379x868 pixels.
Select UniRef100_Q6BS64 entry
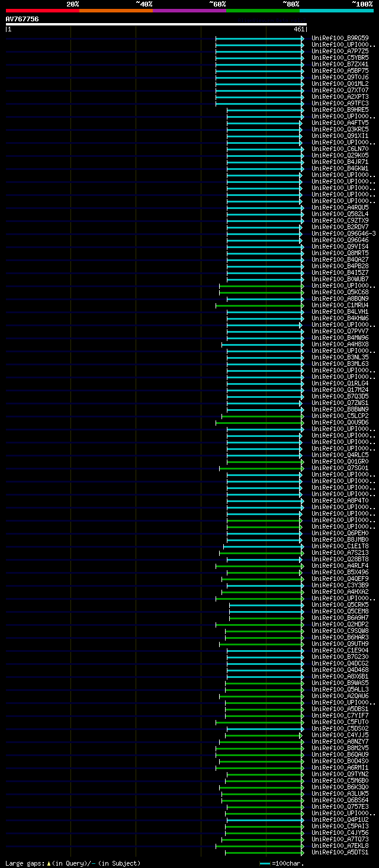tap(339, 801)
